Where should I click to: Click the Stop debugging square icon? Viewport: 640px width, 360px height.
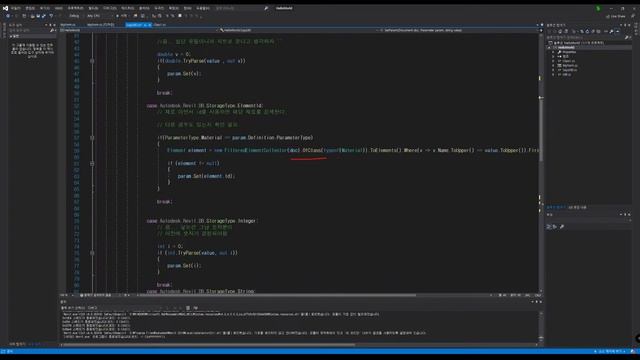coord(180,16)
